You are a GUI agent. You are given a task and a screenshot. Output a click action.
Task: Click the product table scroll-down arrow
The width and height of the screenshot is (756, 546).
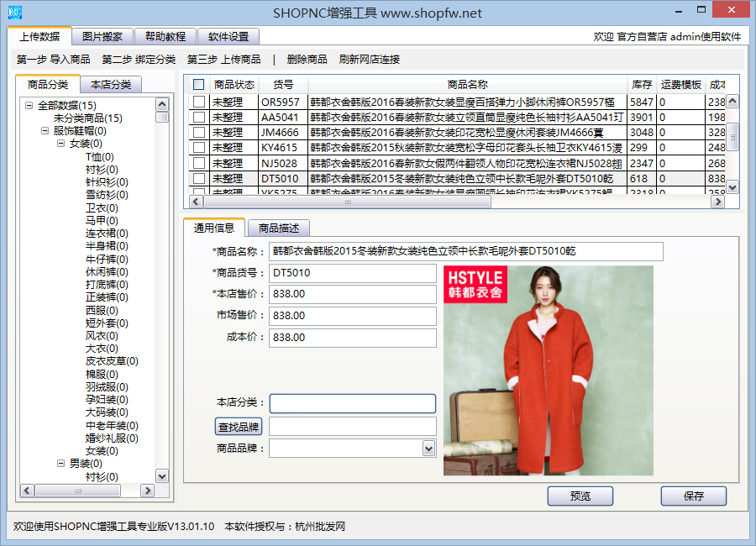pyautogui.click(x=732, y=186)
